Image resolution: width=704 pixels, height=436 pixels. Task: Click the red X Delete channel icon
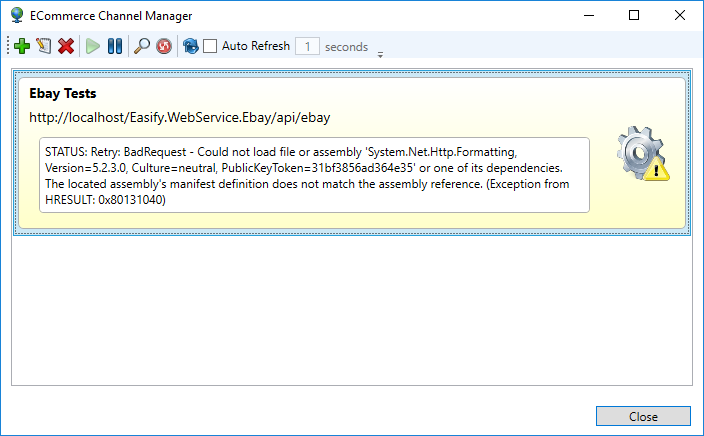(x=66, y=46)
